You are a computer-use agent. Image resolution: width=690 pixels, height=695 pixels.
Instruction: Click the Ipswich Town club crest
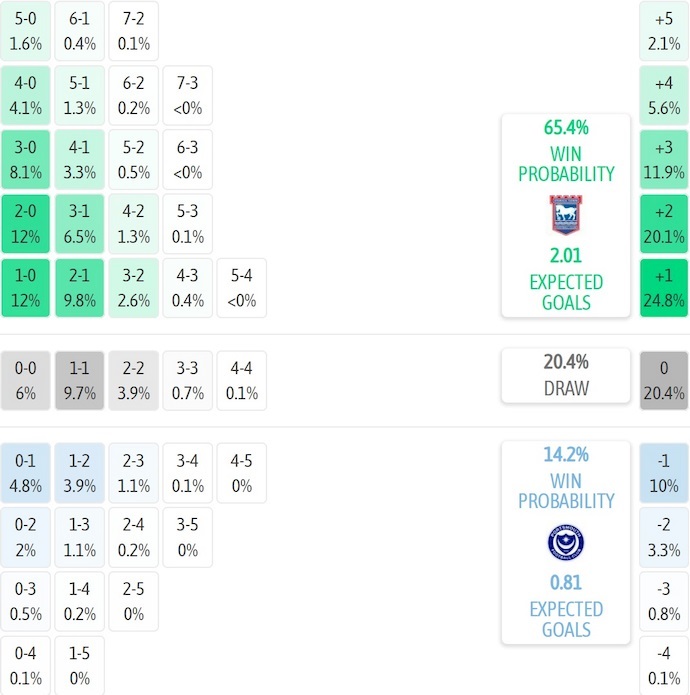tap(565, 215)
